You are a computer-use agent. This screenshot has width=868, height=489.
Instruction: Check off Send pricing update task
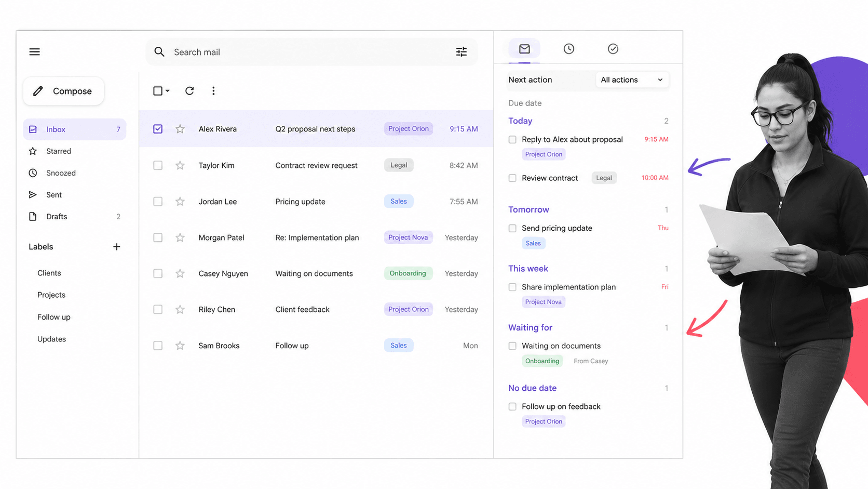click(512, 228)
